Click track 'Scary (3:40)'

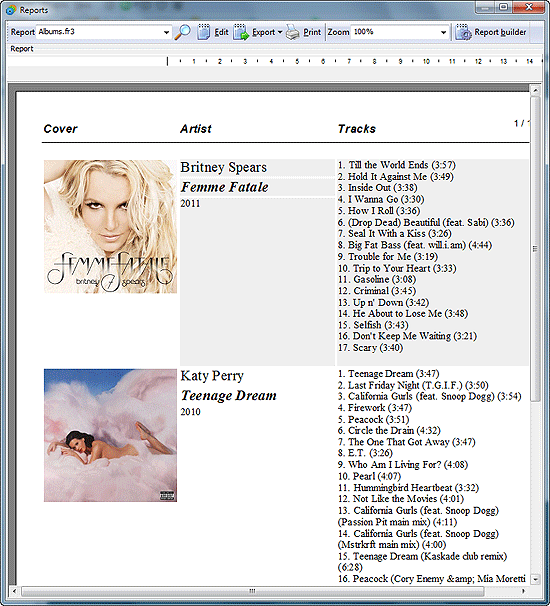pyautogui.click(x=370, y=348)
